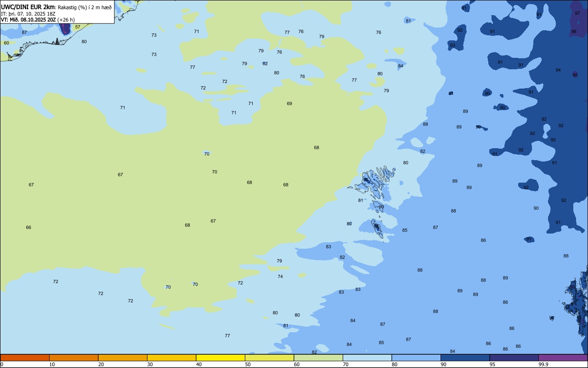Click the medium blue 80–90 legend swatch

416,357
